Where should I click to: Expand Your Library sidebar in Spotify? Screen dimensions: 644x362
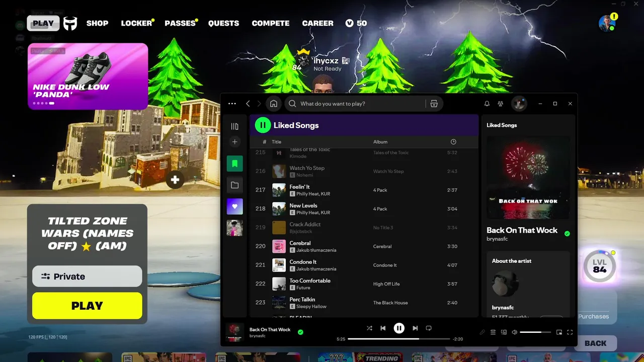point(234,127)
